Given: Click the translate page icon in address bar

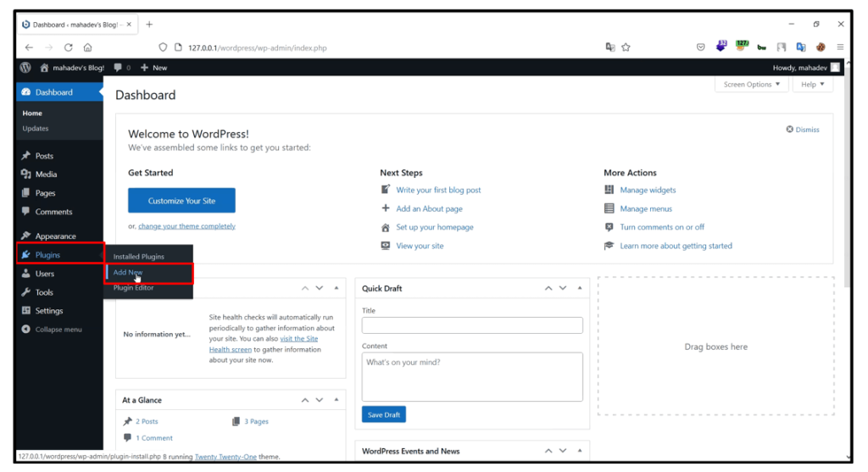Looking at the screenshot, I should [x=610, y=47].
